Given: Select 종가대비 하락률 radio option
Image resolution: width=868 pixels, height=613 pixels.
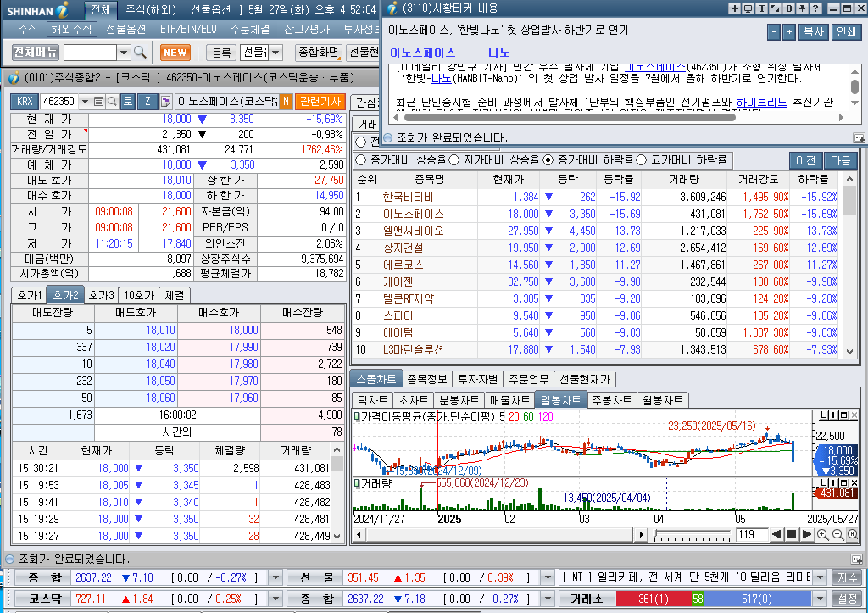Looking at the screenshot, I should pos(548,160).
